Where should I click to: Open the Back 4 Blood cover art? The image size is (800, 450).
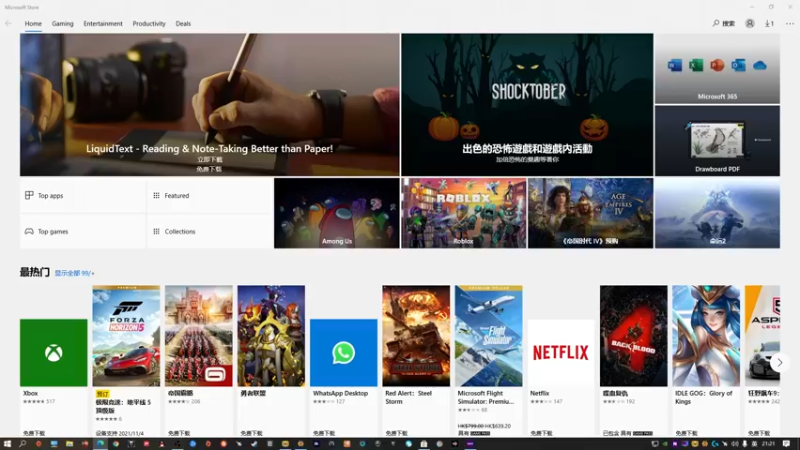tap(633, 336)
